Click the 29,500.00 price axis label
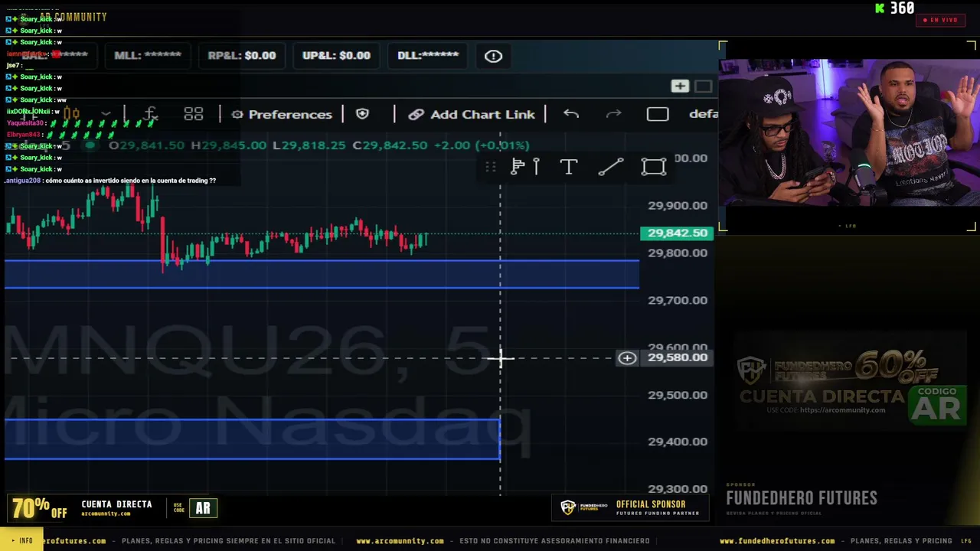 pos(678,396)
